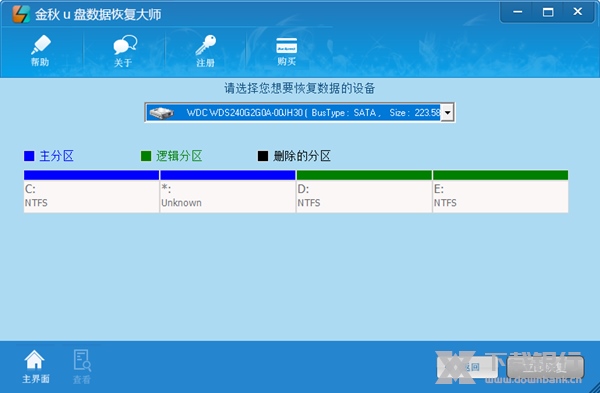
Task: Open the 购买 purchase card icon
Action: (x=287, y=51)
